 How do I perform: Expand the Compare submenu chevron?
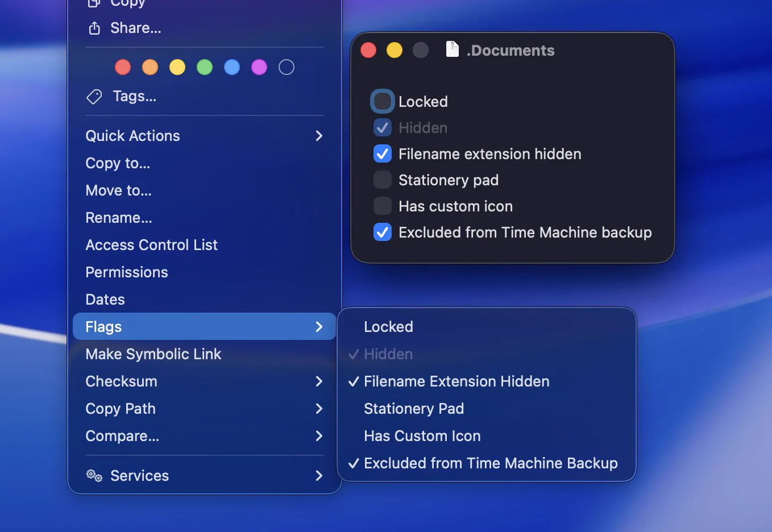click(319, 436)
